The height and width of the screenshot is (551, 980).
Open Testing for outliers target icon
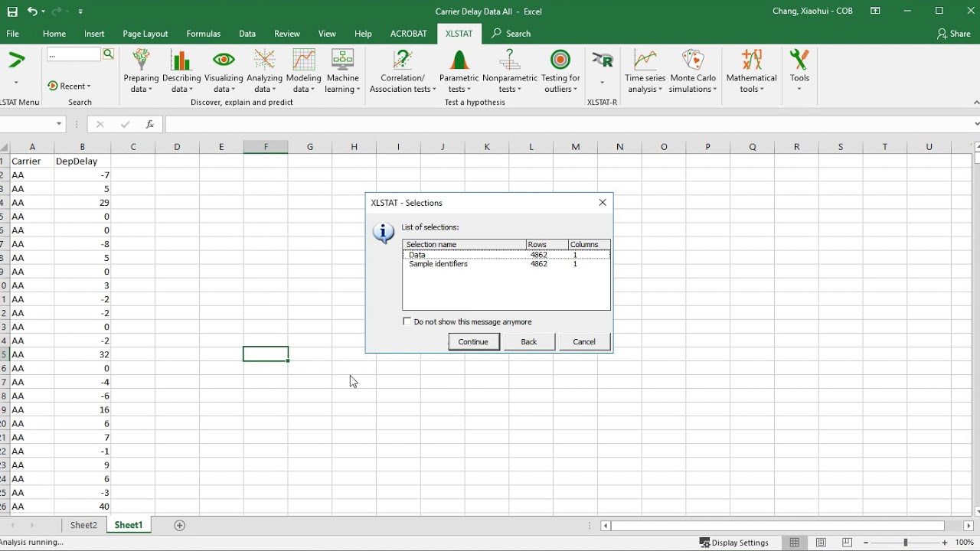tap(560, 60)
